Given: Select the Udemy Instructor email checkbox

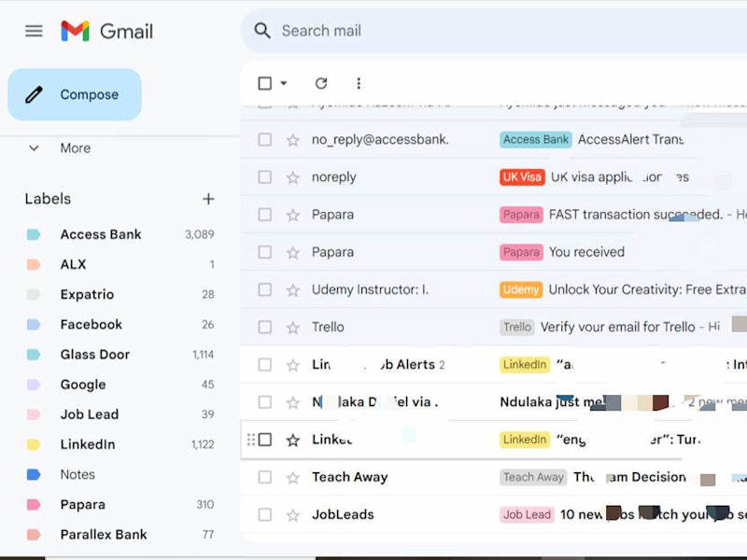Looking at the screenshot, I should (265, 289).
